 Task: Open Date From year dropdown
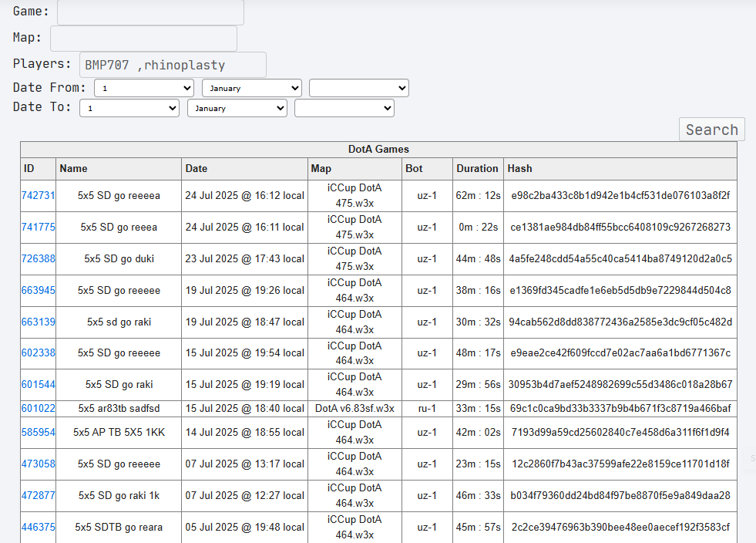point(359,89)
